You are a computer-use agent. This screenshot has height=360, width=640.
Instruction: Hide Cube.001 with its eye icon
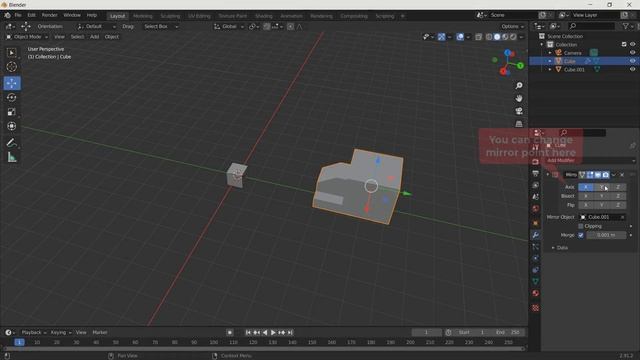pyautogui.click(x=632, y=69)
